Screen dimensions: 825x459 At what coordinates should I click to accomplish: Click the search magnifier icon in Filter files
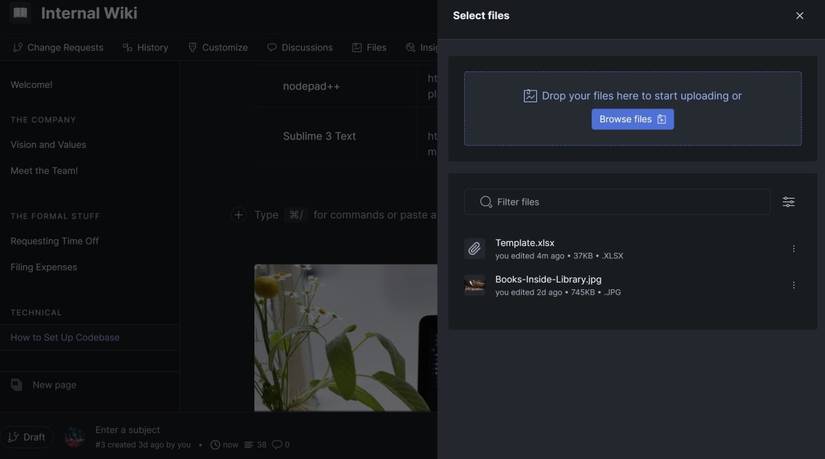pos(486,202)
